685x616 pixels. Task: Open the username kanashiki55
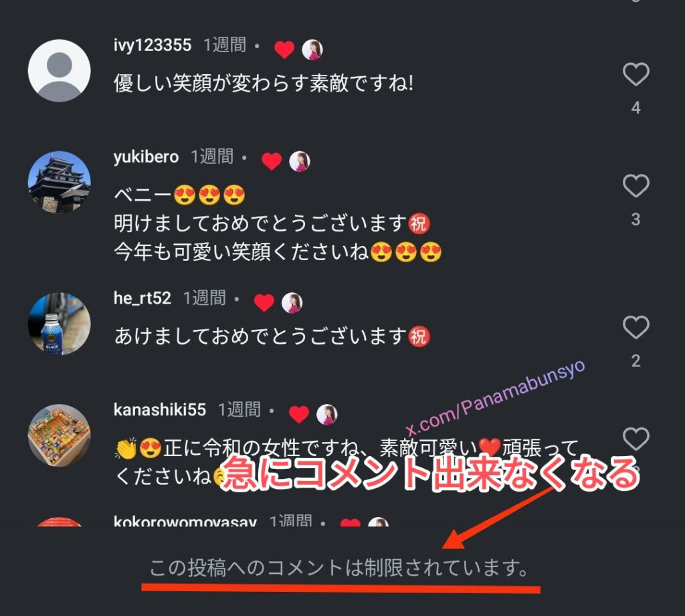tap(159, 410)
